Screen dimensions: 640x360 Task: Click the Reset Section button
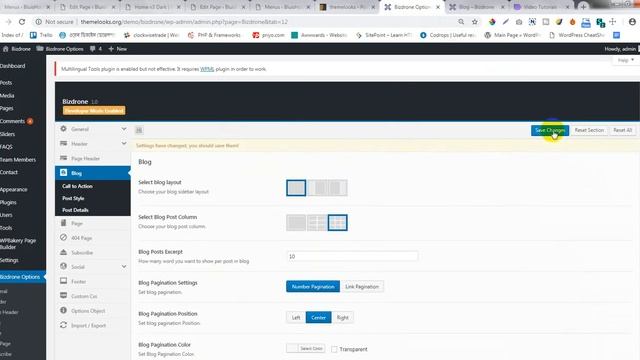click(x=589, y=130)
